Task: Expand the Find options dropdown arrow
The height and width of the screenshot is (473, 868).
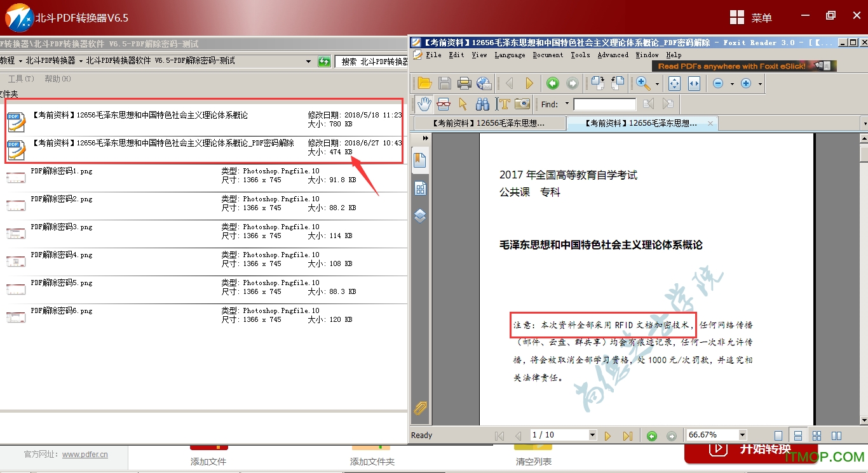Action: (567, 104)
